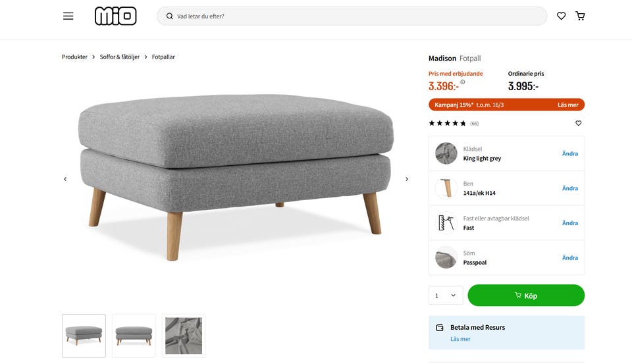Viewport: 632px width, 364px height.
Task: Open the quantity dropdown
Action: (x=446, y=296)
